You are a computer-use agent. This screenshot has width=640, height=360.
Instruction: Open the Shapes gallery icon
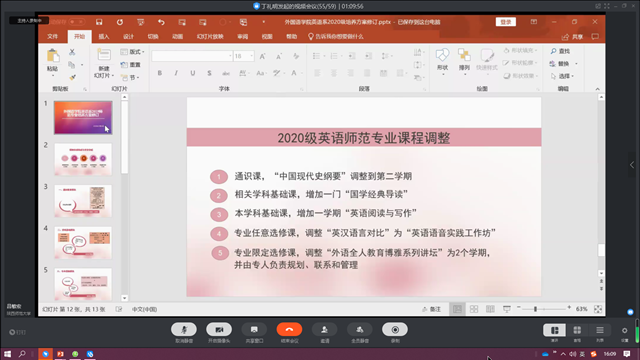(x=442, y=55)
